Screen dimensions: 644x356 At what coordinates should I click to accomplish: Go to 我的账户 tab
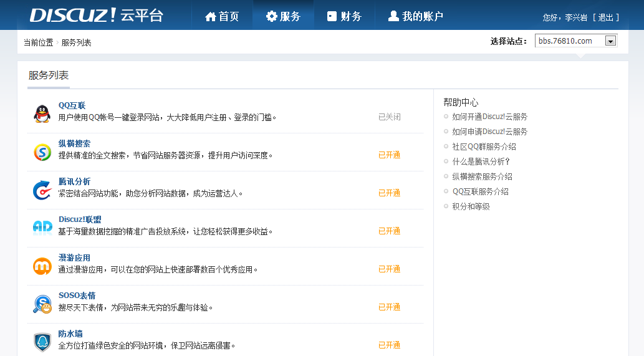click(x=416, y=16)
